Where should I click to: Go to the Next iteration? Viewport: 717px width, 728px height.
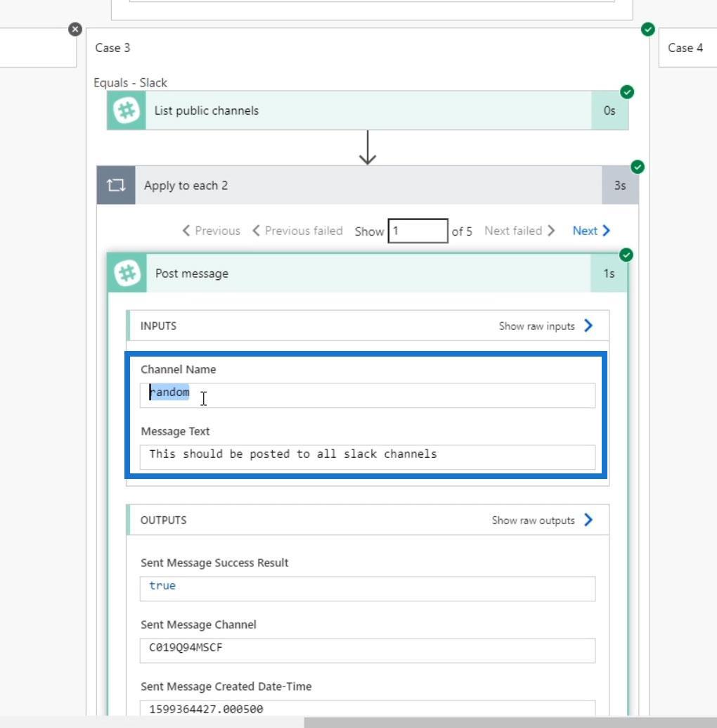(591, 231)
